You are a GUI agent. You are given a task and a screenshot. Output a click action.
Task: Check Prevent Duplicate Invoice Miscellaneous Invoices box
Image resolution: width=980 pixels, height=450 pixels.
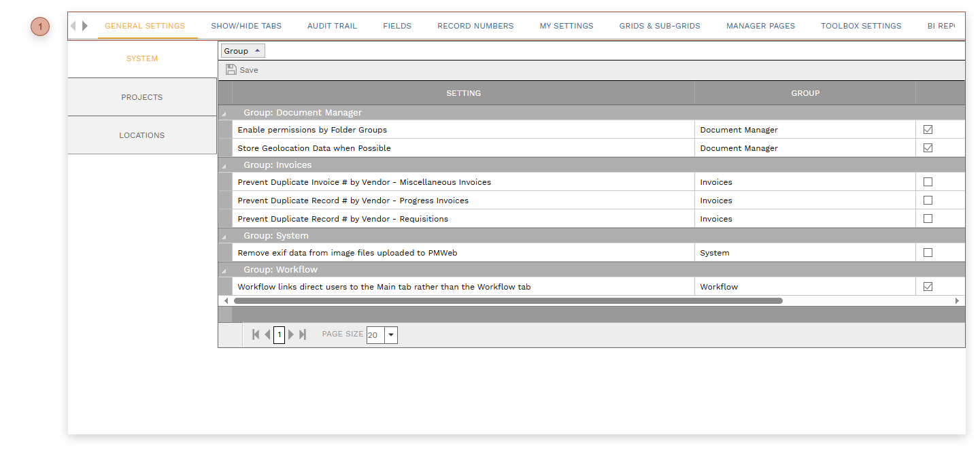click(928, 182)
